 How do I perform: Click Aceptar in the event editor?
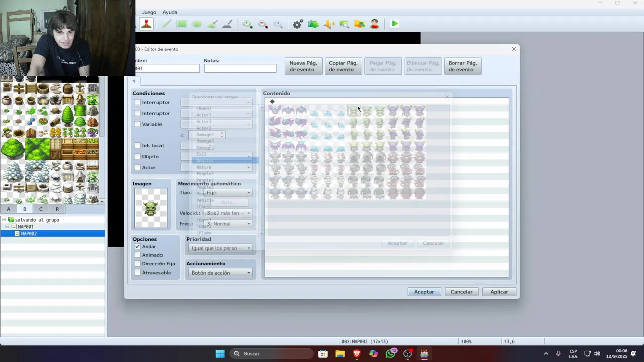tap(424, 292)
